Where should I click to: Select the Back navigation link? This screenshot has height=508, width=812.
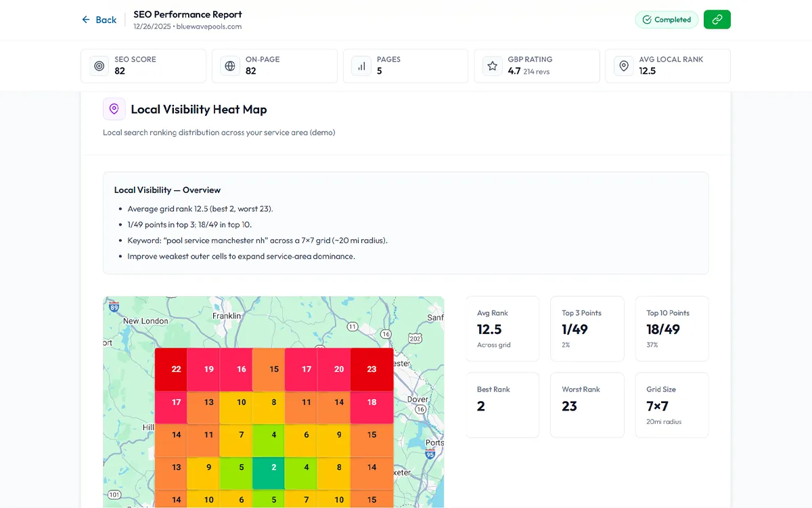99,20
